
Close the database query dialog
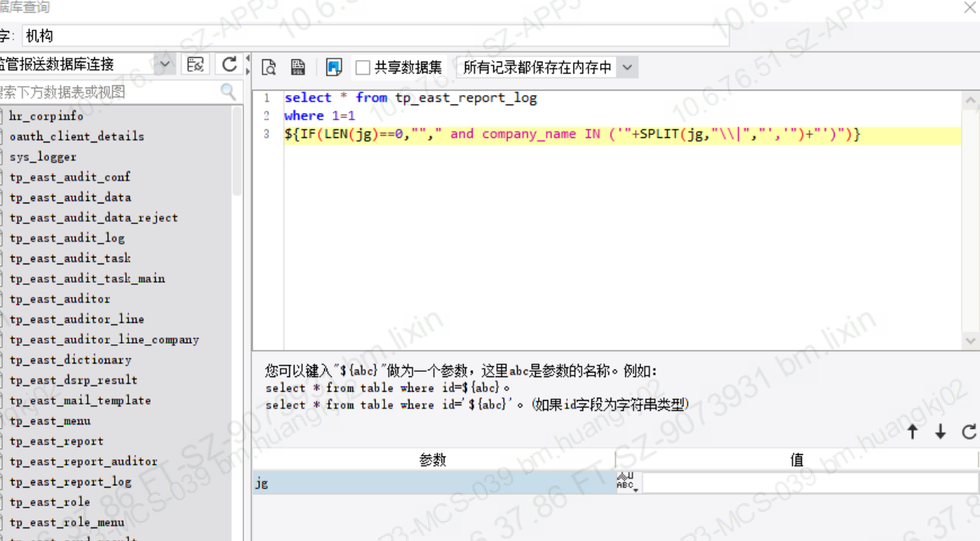tap(969, 7)
